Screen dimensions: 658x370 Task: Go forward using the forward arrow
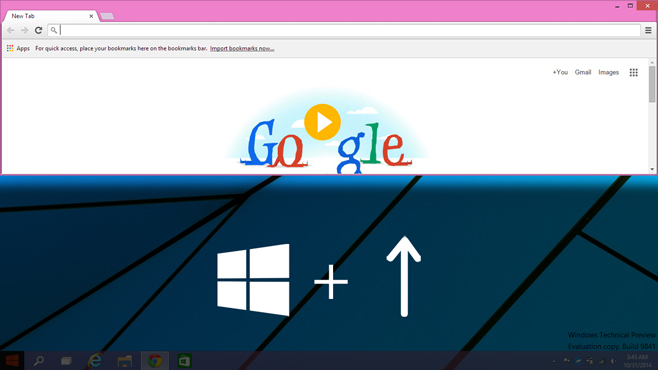point(24,30)
